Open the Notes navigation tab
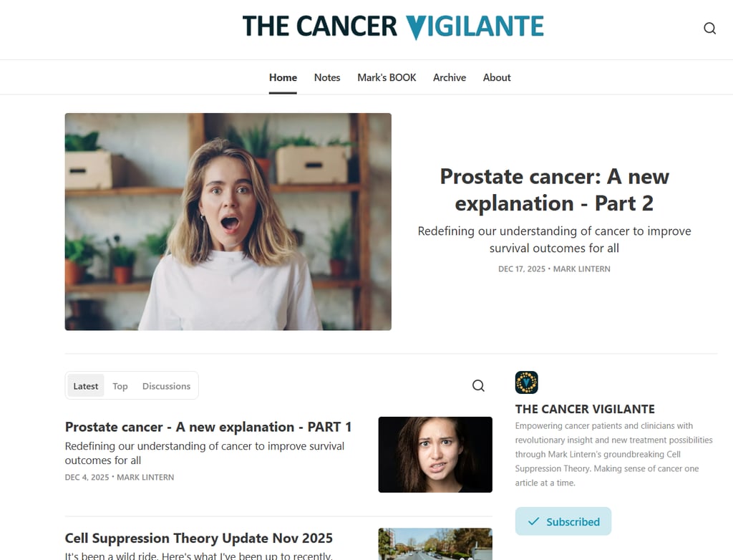Image resolution: width=733 pixels, height=560 pixels. (327, 77)
